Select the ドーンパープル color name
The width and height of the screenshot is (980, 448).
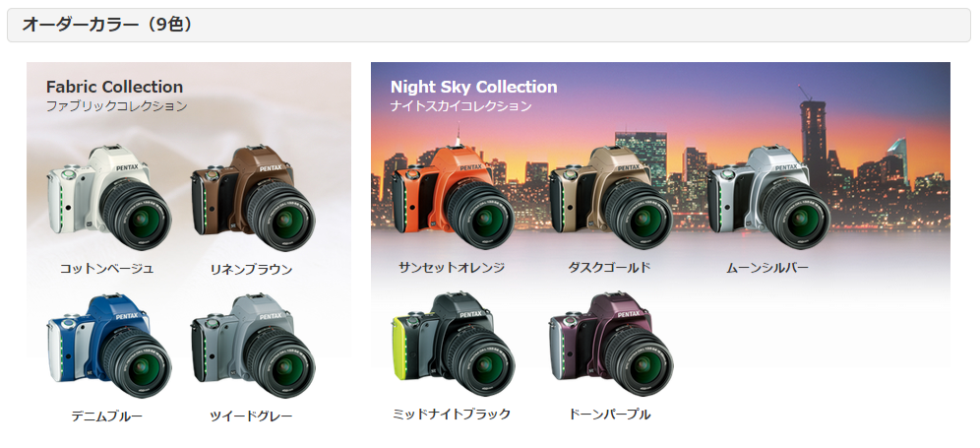[609, 415]
